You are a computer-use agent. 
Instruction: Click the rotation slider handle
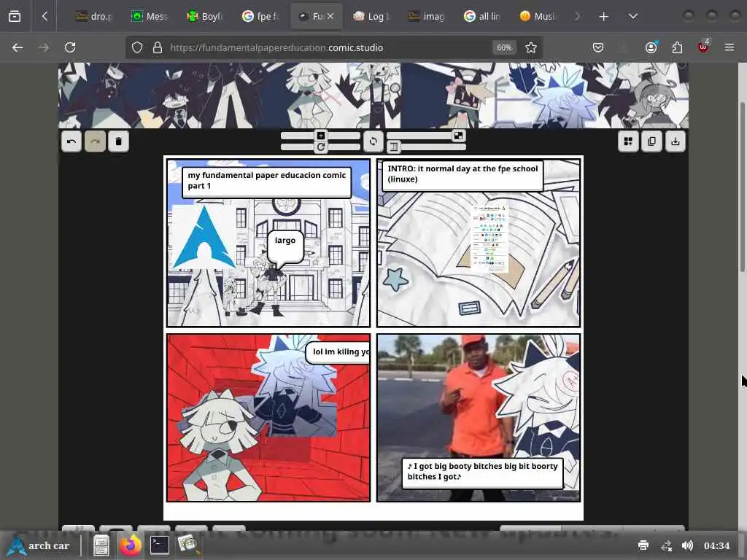pyautogui.click(x=321, y=147)
